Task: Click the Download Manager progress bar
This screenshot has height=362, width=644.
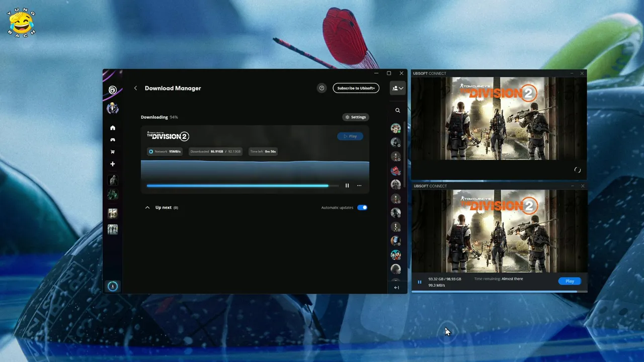Action: tap(243, 186)
